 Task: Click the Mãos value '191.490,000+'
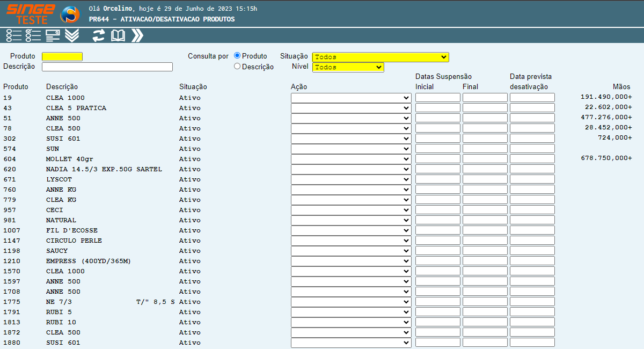[x=606, y=97]
